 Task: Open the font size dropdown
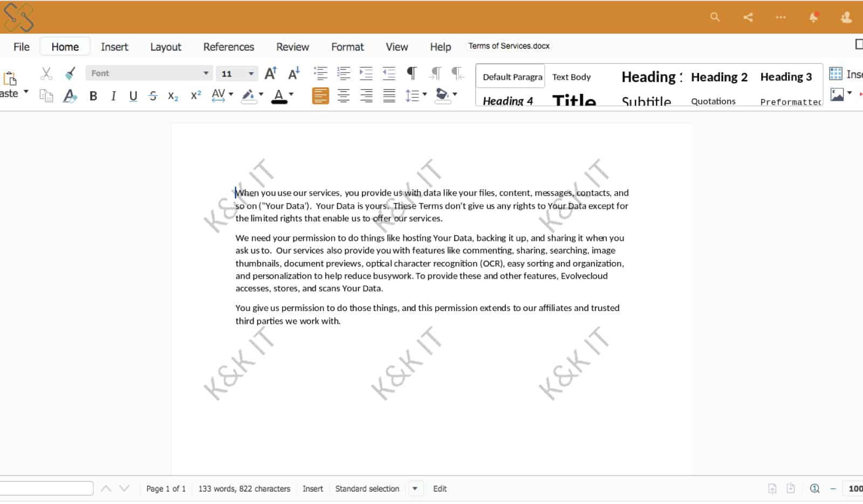(x=250, y=72)
